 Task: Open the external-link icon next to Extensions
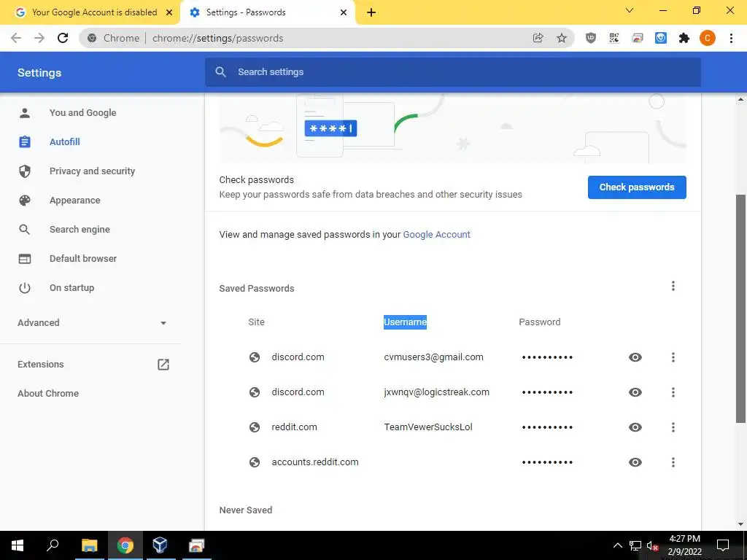coord(163,365)
